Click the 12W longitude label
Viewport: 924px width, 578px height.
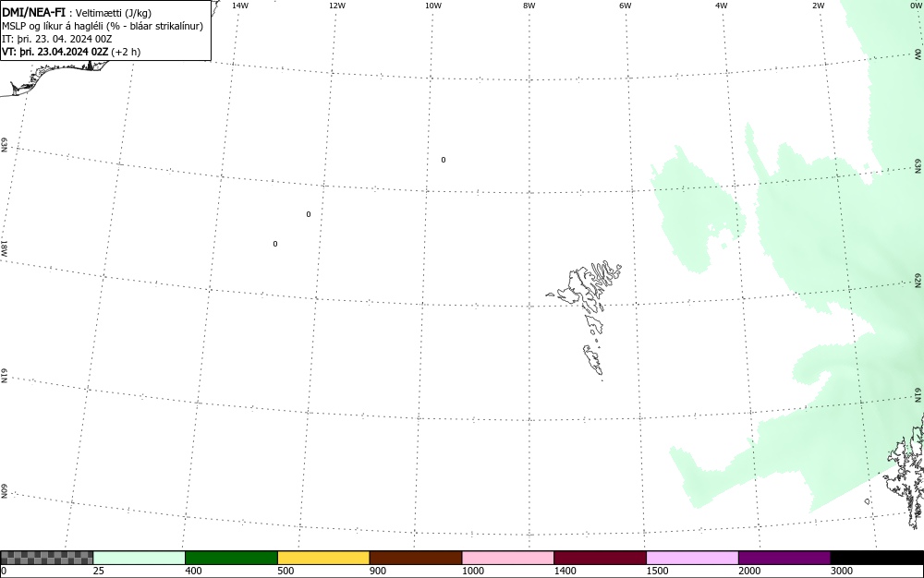pos(337,6)
